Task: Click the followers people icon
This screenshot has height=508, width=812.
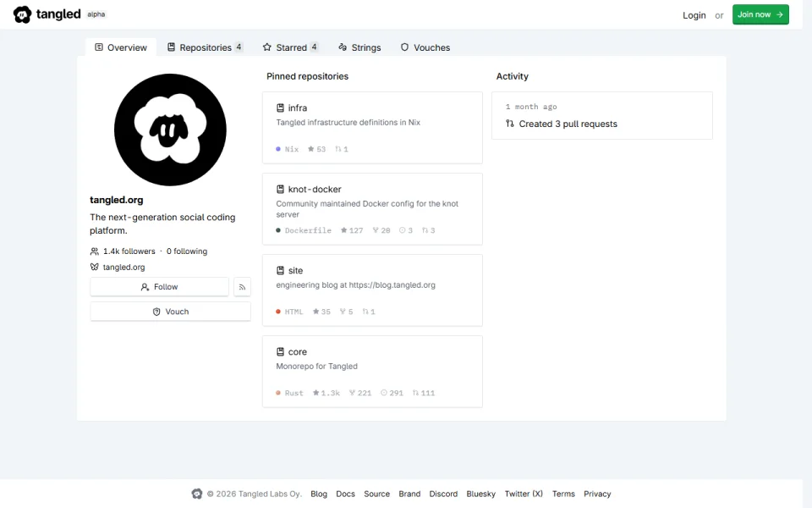Action: [x=94, y=251]
